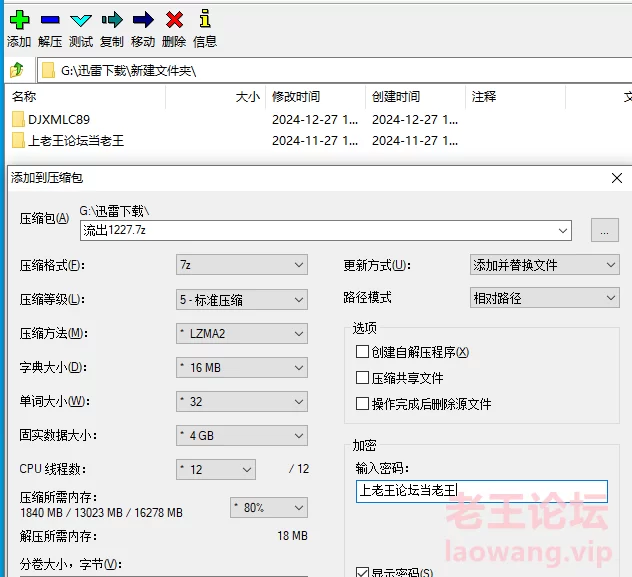Screen dimensions: 632x577
Task: Sort the file list by the name (名称) column header
Action: pyautogui.click(x=25, y=97)
